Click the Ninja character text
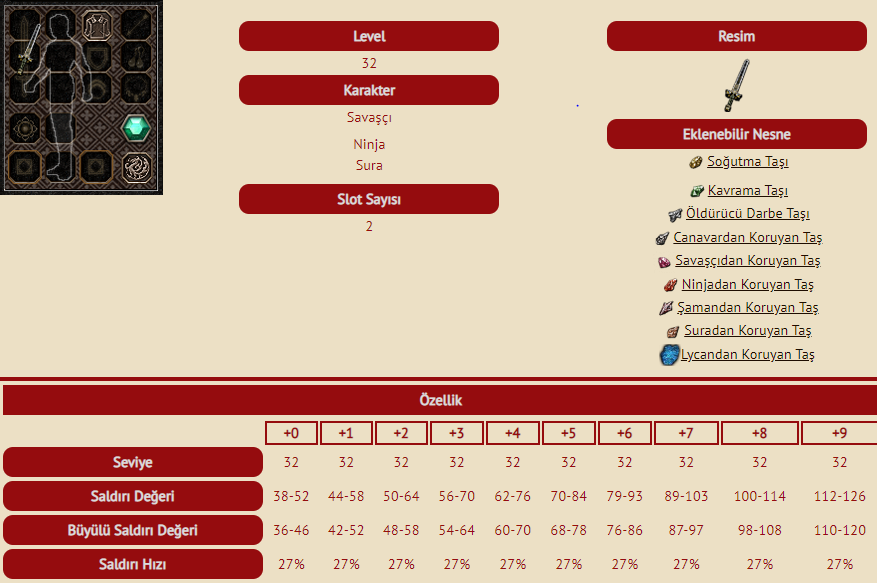This screenshot has height=583, width=877. [369, 144]
